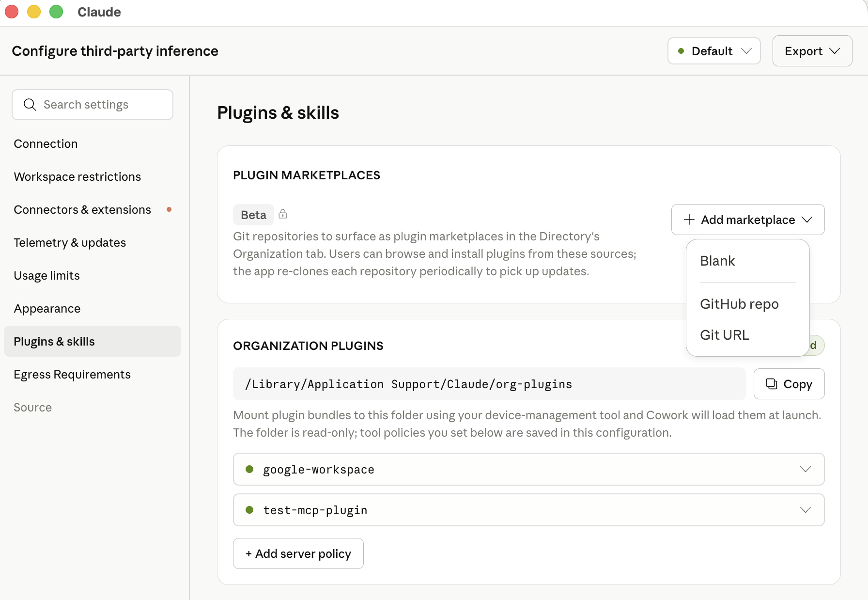Select Plugins & skills in sidebar
Viewport: 868px width, 600px height.
(93, 341)
